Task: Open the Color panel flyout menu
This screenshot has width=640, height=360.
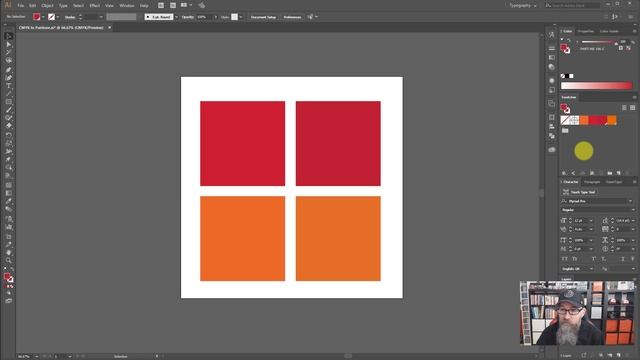Action: pos(634,31)
